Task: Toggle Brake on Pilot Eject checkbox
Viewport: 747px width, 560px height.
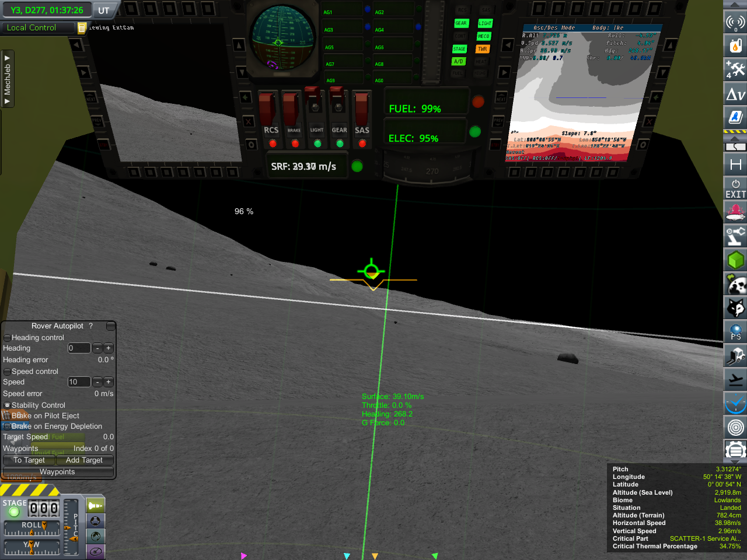Action: click(8, 416)
